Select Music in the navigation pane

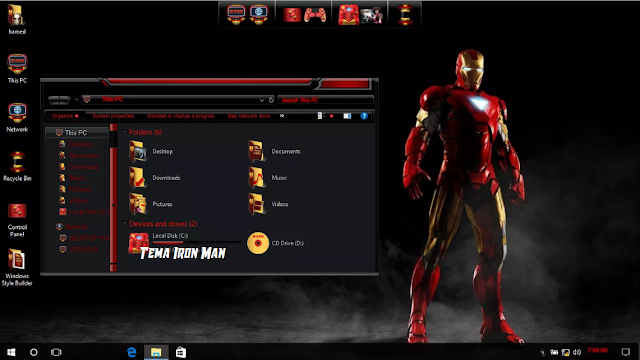click(x=77, y=178)
